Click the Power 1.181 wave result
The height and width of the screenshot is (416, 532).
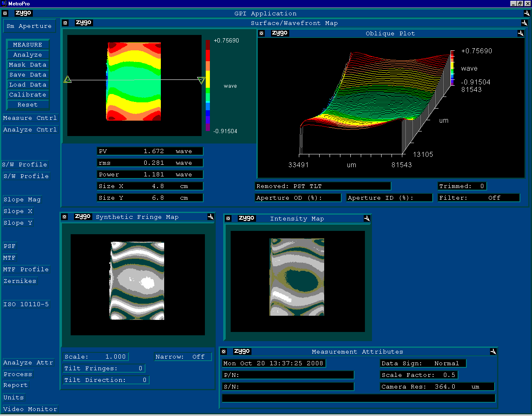click(150, 174)
